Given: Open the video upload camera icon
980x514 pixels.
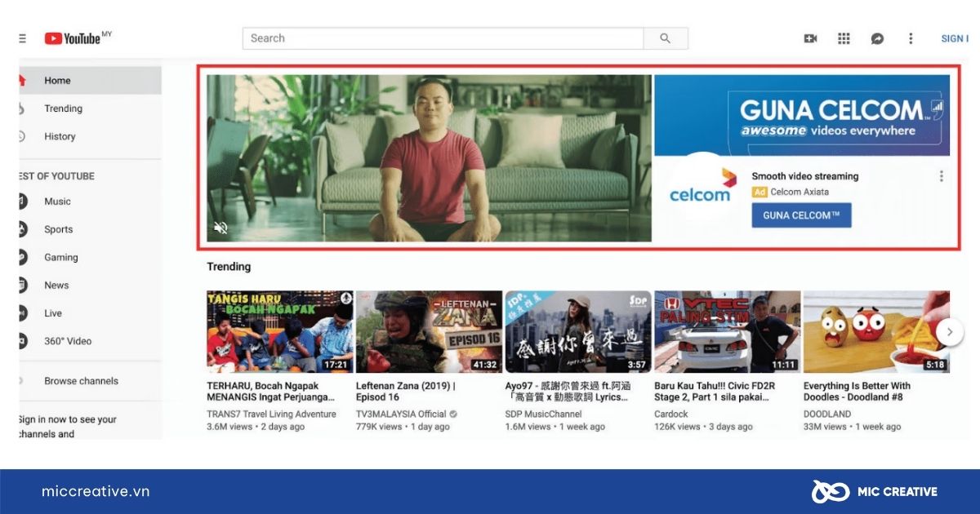Looking at the screenshot, I should point(811,38).
